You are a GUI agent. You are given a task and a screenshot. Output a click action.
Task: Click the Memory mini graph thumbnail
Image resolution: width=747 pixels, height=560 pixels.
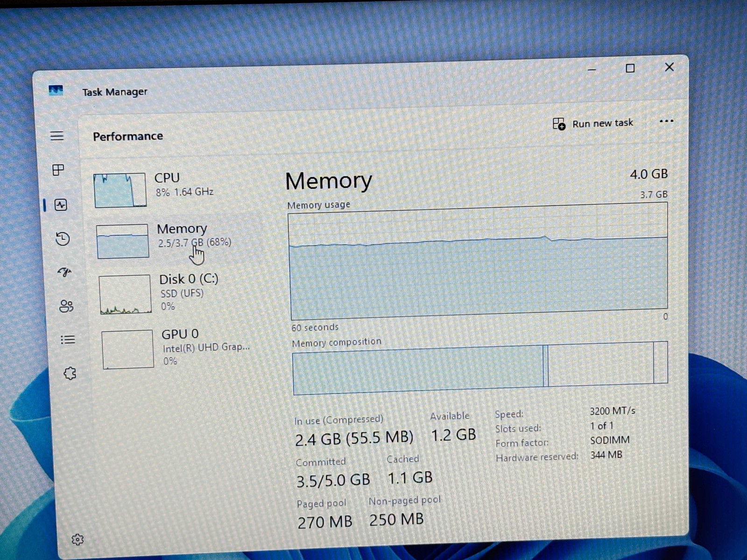point(122,241)
